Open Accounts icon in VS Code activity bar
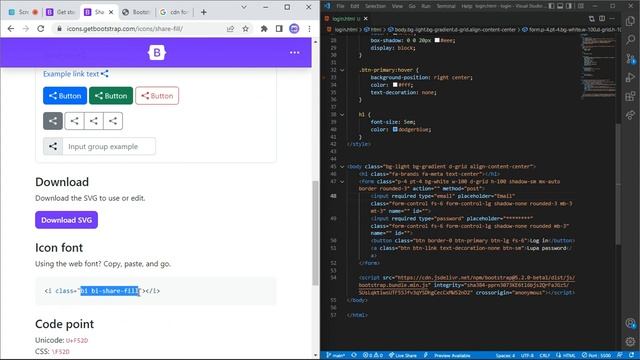 pos(630,323)
